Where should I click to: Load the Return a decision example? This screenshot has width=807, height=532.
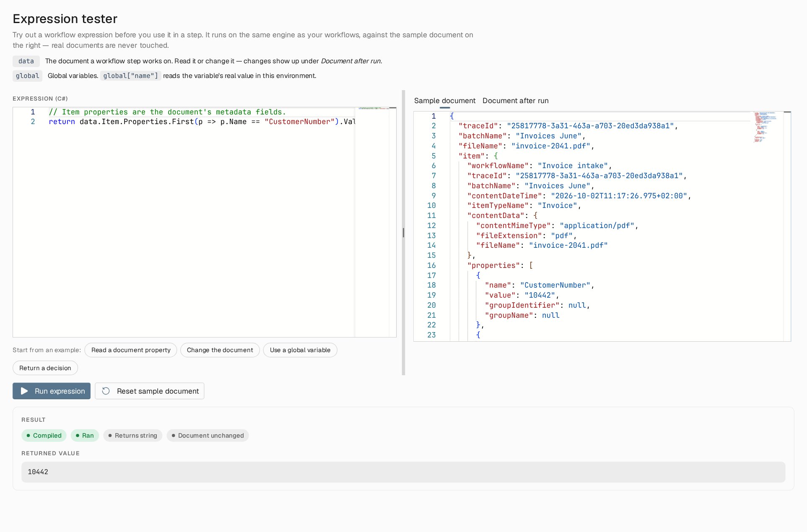(45, 368)
